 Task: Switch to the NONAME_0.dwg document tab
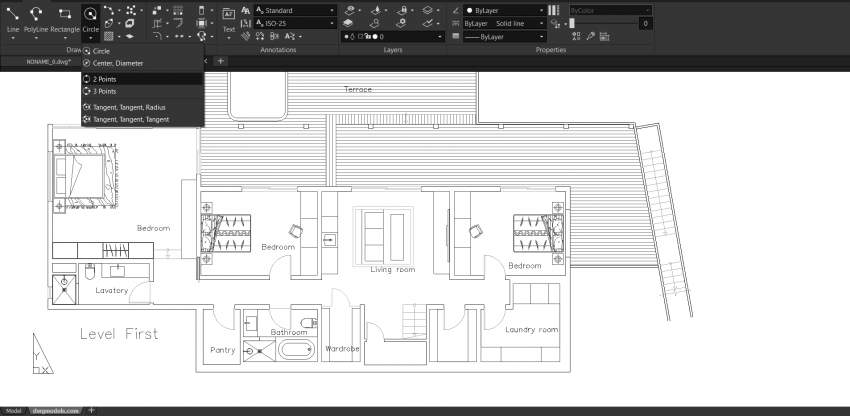[x=49, y=61]
